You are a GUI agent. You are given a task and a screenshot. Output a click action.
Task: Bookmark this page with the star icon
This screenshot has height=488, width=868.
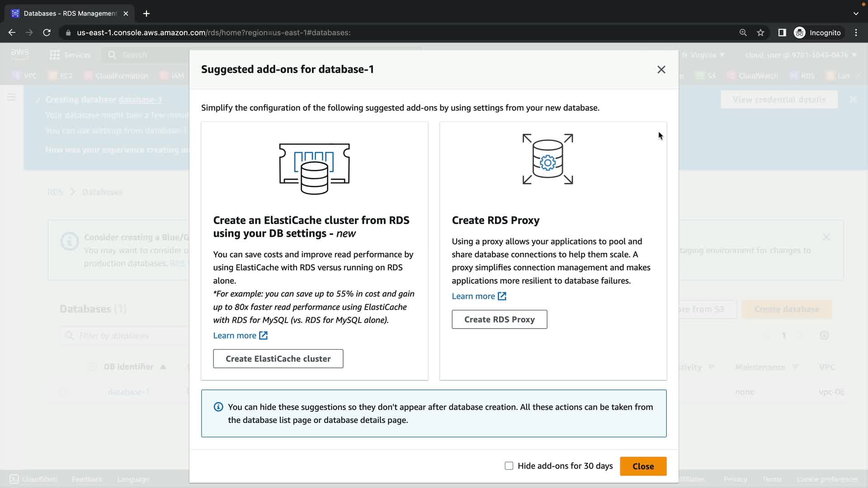(760, 33)
